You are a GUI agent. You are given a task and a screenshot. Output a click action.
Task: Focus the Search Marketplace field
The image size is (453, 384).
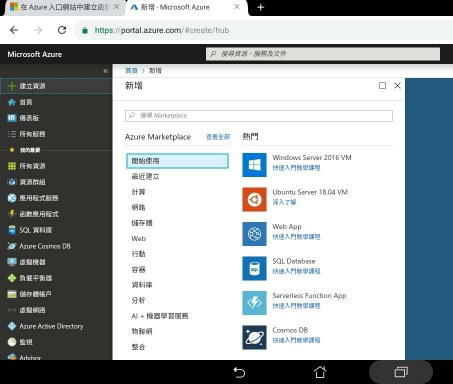pyautogui.click(x=259, y=116)
